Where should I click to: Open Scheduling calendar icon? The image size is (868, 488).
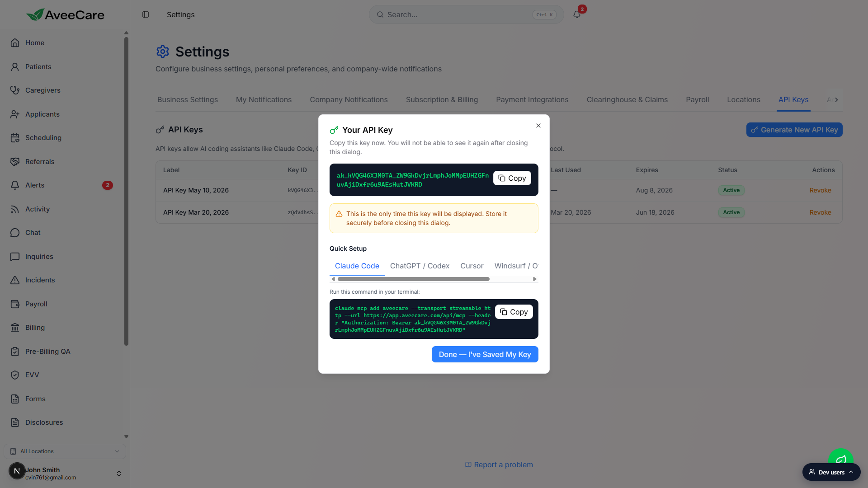point(15,138)
